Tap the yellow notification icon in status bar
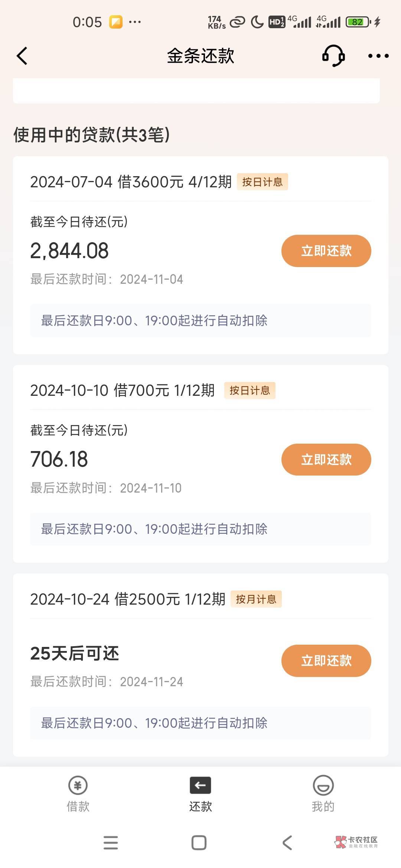 pos(116,22)
